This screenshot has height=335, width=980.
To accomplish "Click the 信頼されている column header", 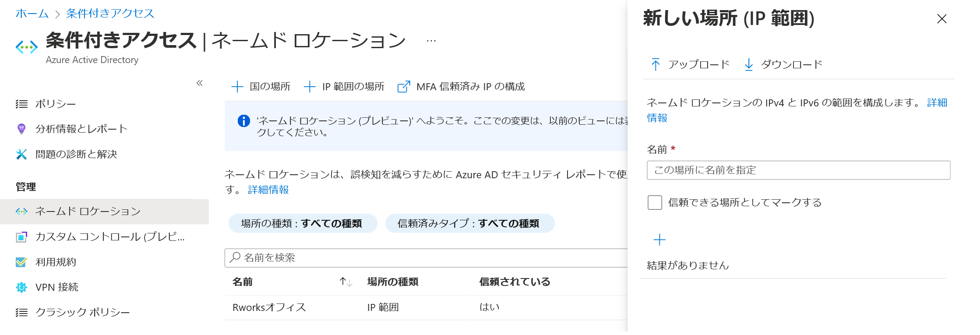I will pyautogui.click(x=515, y=282).
